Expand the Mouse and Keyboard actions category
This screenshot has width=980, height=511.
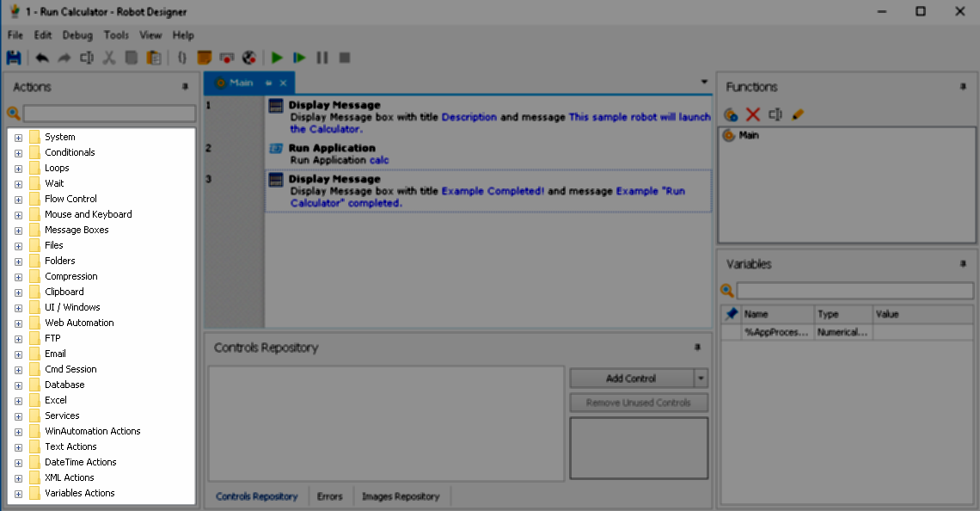[x=18, y=214]
